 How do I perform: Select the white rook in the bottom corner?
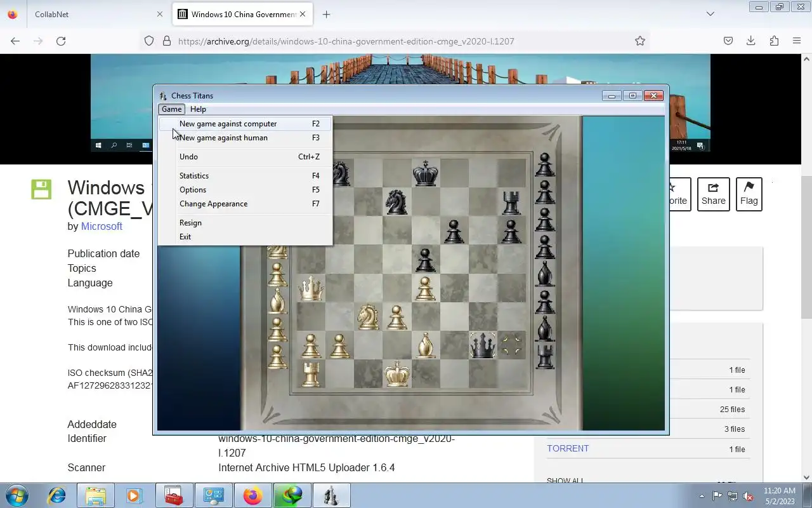(x=310, y=373)
